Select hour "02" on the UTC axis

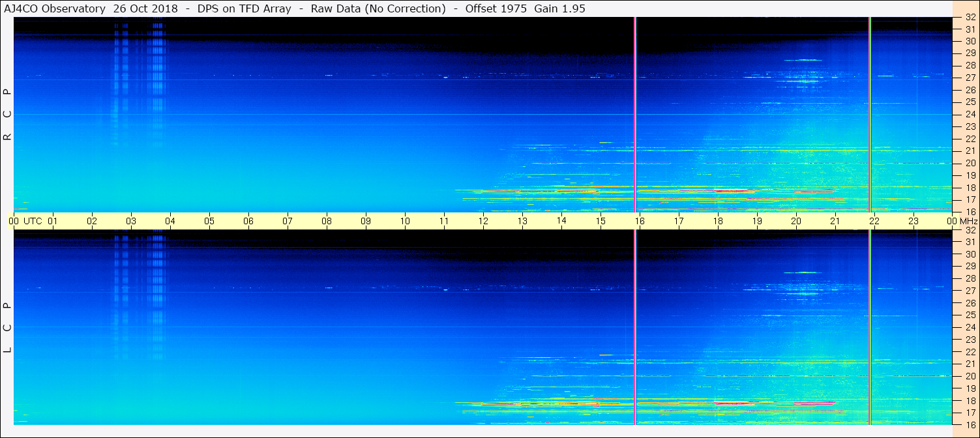(92, 221)
